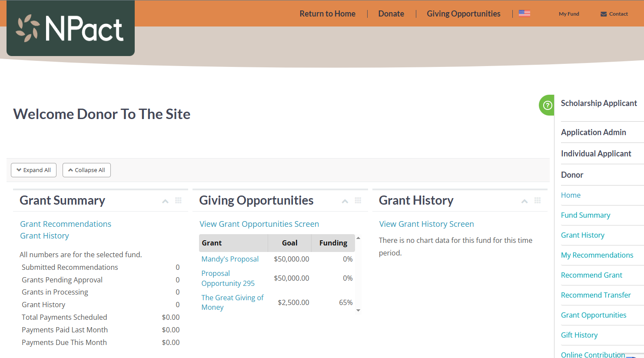Viewport: 644px width, 358px height.
Task: Click the grants table scroll-down arrow
Action: click(358, 310)
